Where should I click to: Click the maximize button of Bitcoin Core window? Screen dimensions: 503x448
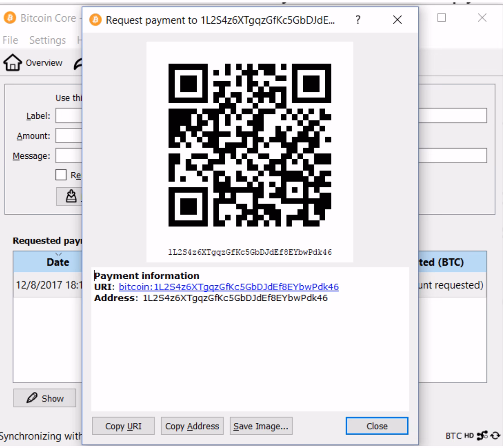(x=441, y=18)
